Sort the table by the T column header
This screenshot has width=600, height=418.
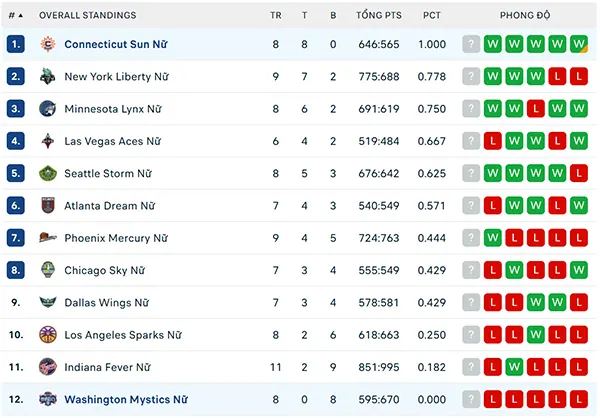304,15
